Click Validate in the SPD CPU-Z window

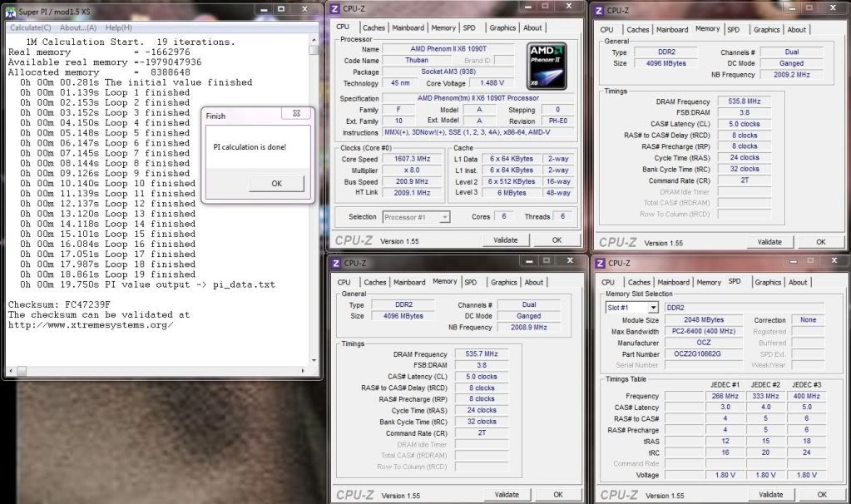click(770, 494)
